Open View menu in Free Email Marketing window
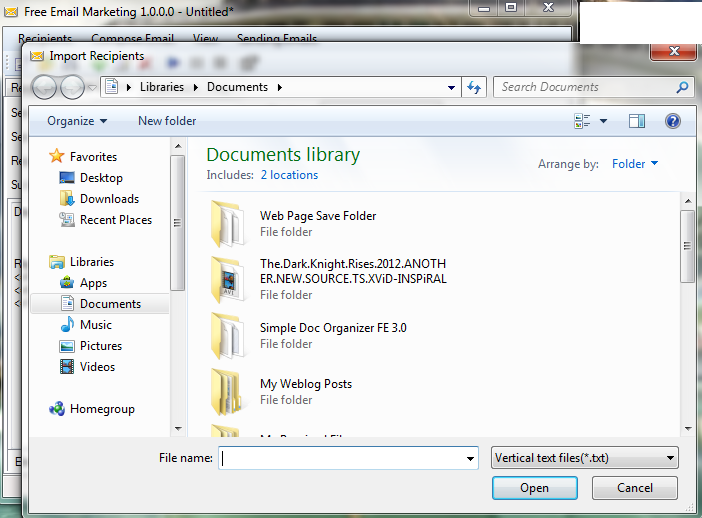Viewport: 702px width, 518px height. click(205, 38)
